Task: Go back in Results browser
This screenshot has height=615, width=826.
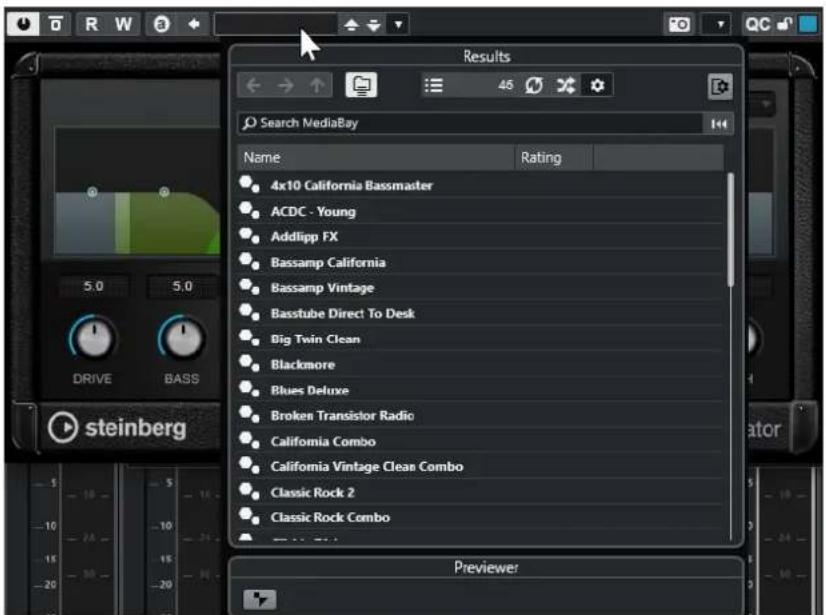Action: pyautogui.click(x=253, y=85)
